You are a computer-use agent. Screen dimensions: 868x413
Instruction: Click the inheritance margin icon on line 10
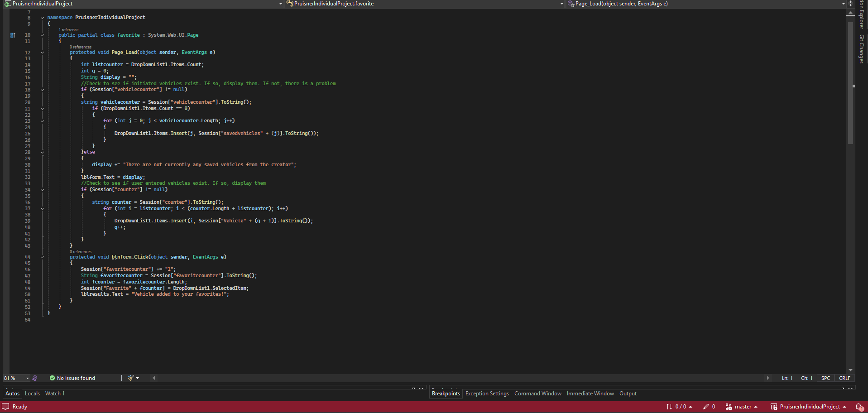13,35
